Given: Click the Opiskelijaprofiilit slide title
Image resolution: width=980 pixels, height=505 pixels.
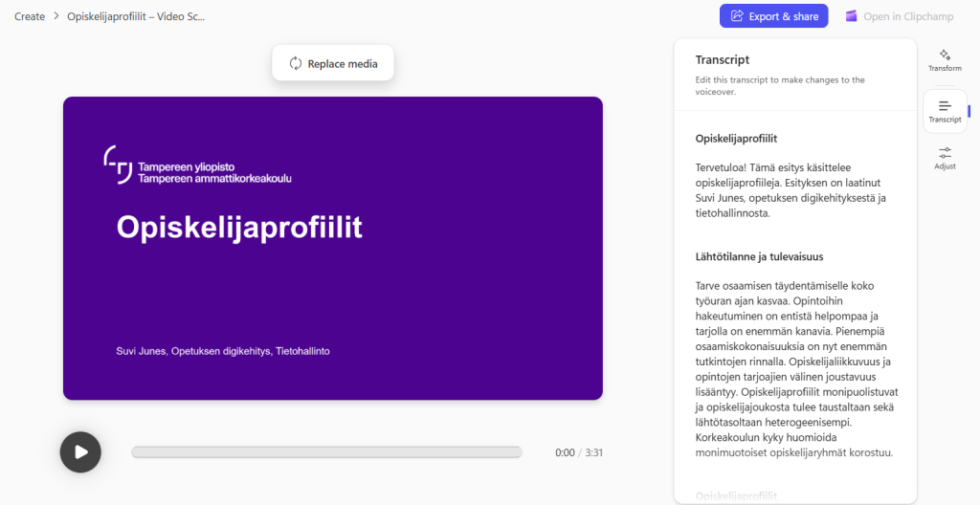Looking at the screenshot, I should [239, 227].
